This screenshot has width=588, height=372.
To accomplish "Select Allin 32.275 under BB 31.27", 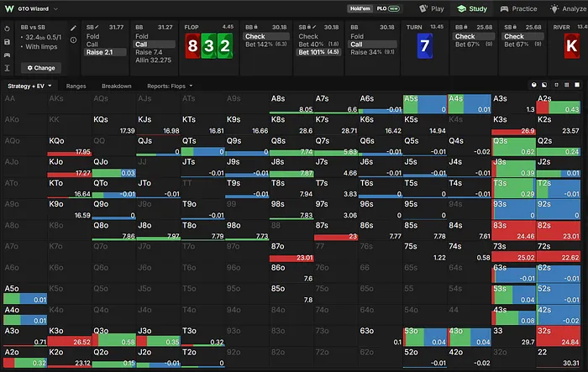I will click(155, 60).
